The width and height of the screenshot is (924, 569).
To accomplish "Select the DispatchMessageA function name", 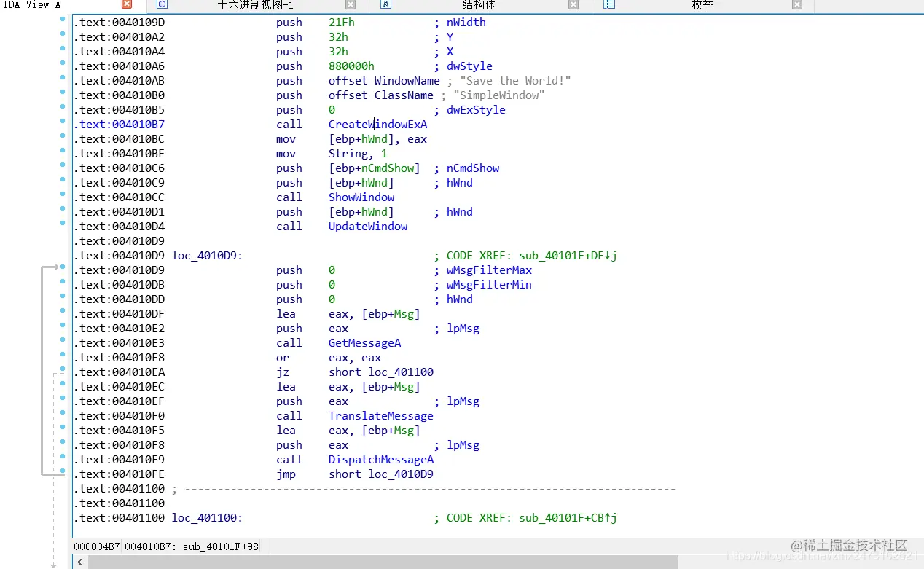I will 381,460.
